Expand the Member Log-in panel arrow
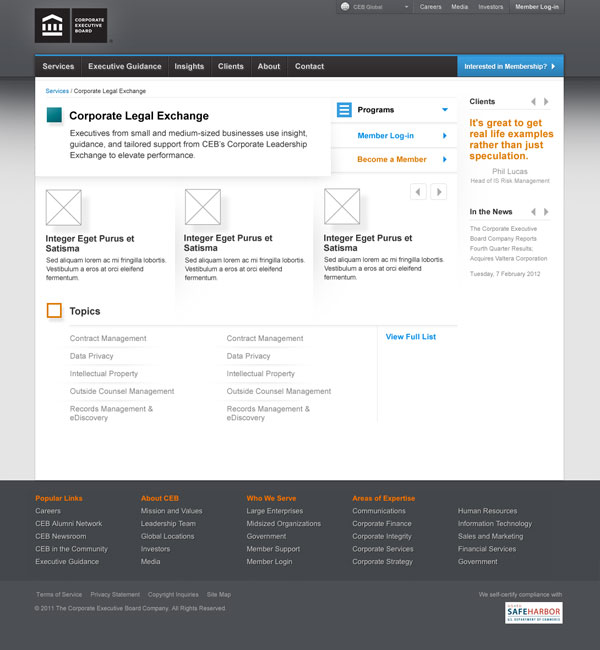Screen dimensions: 600x650 [x=445, y=135]
